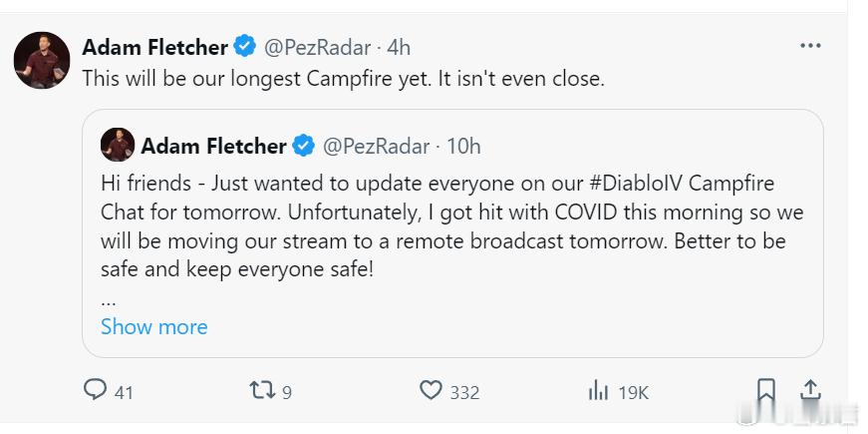The width and height of the screenshot is (868, 434).
Task: Expand the quoted tweet with Show more
Action: click(x=153, y=327)
